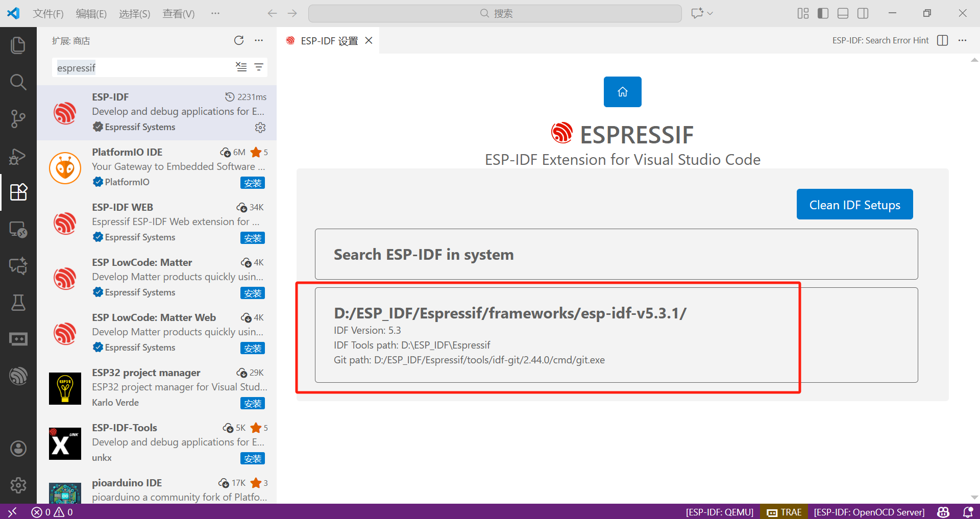Clear the extensions search results
This screenshot has height=519, width=980.
(x=241, y=67)
